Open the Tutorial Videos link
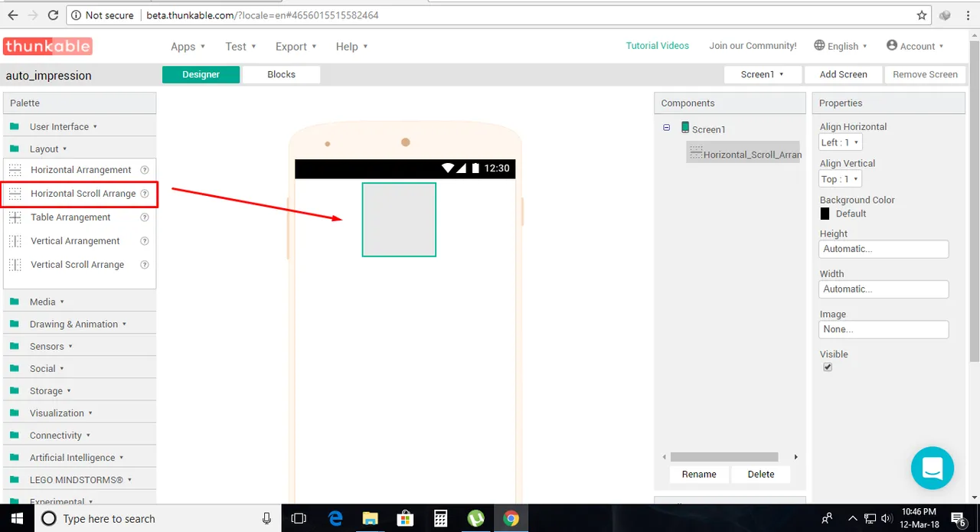Image resolution: width=980 pixels, height=532 pixels. 658,46
